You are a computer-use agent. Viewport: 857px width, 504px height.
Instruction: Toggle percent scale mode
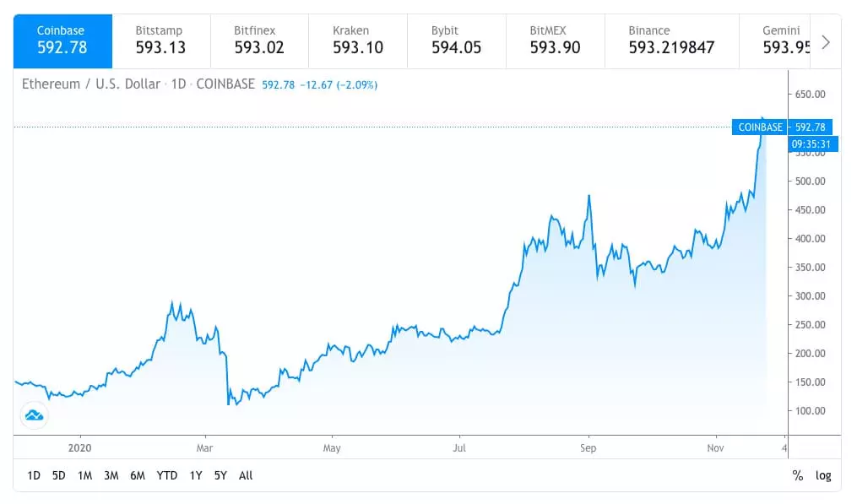tap(797, 475)
